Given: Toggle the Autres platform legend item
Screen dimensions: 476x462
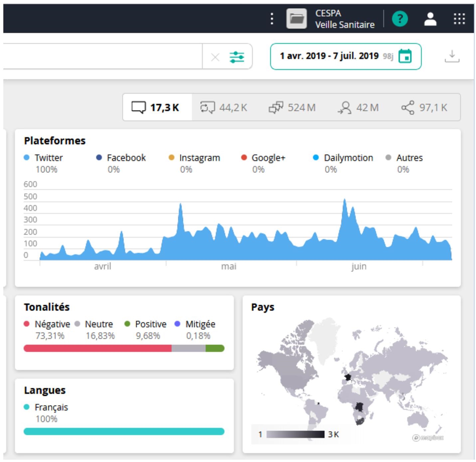Looking at the screenshot, I should pyautogui.click(x=404, y=163).
